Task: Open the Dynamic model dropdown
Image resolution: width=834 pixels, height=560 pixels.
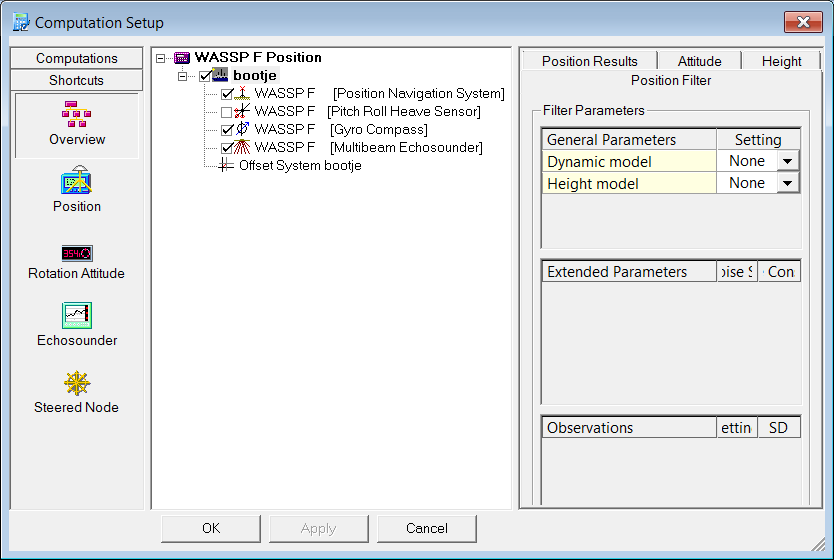Action: click(x=788, y=161)
